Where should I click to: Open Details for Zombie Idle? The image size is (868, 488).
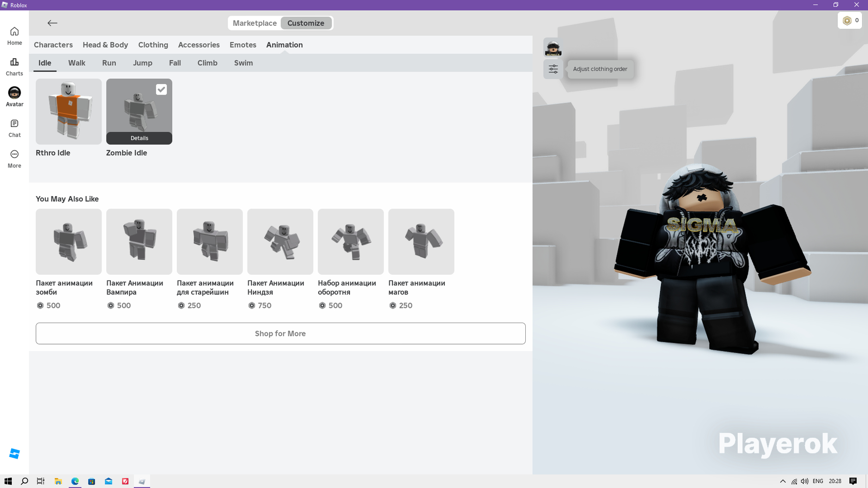[x=139, y=138]
